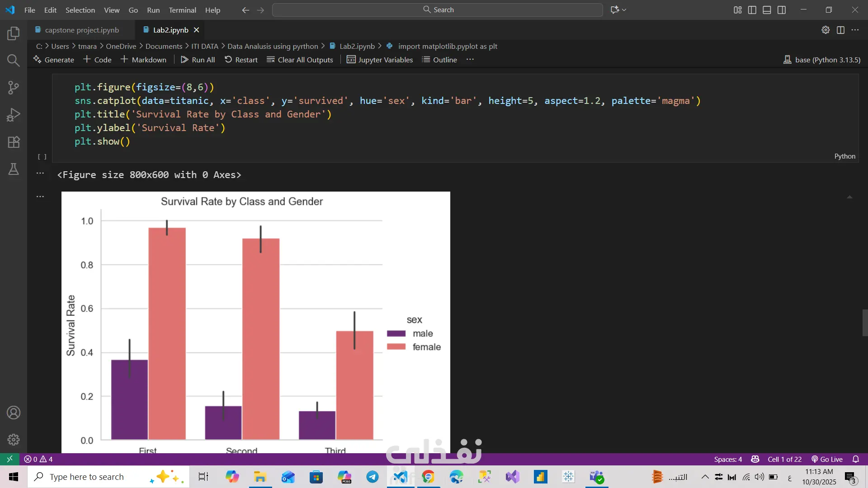Screen dimensions: 868x488
Task: Open notebook toolbar more actions ellipsis
Action: coord(470,60)
